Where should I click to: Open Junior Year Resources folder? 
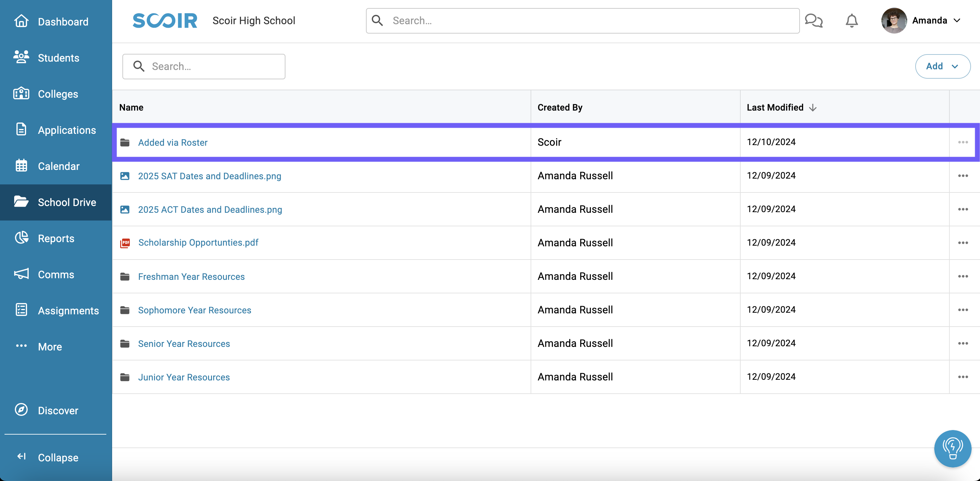click(184, 377)
